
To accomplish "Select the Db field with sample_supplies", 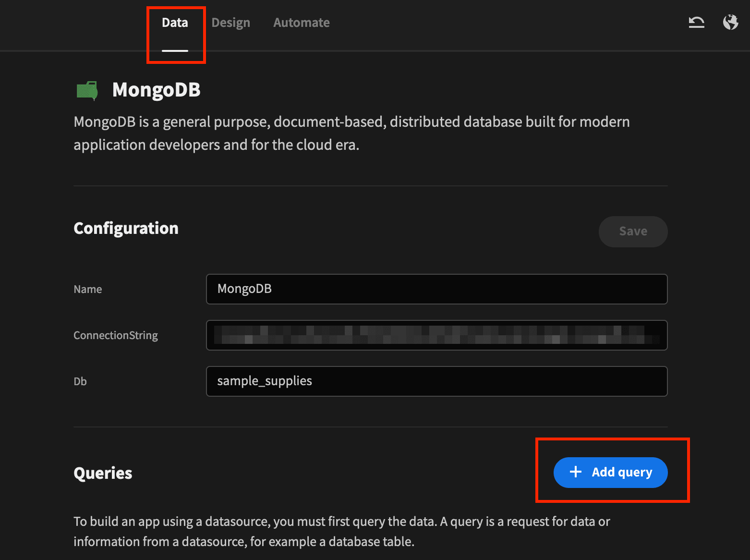I will (x=436, y=381).
